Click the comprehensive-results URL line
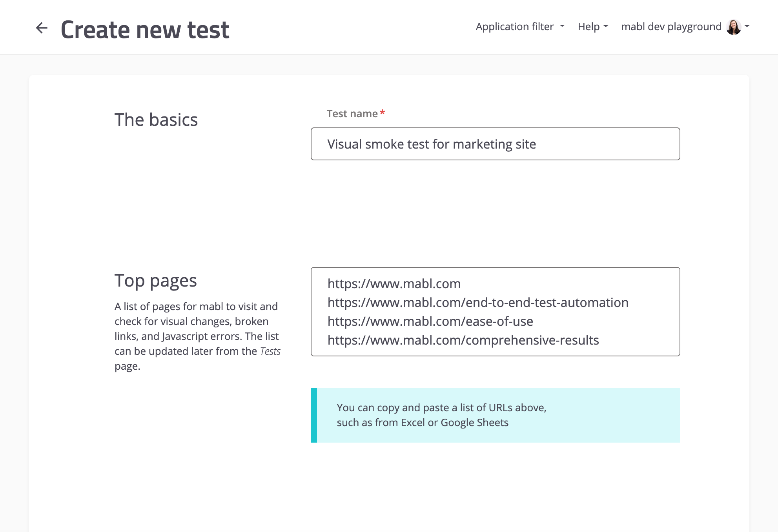This screenshot has width=778, height=532. click(463, 340)
